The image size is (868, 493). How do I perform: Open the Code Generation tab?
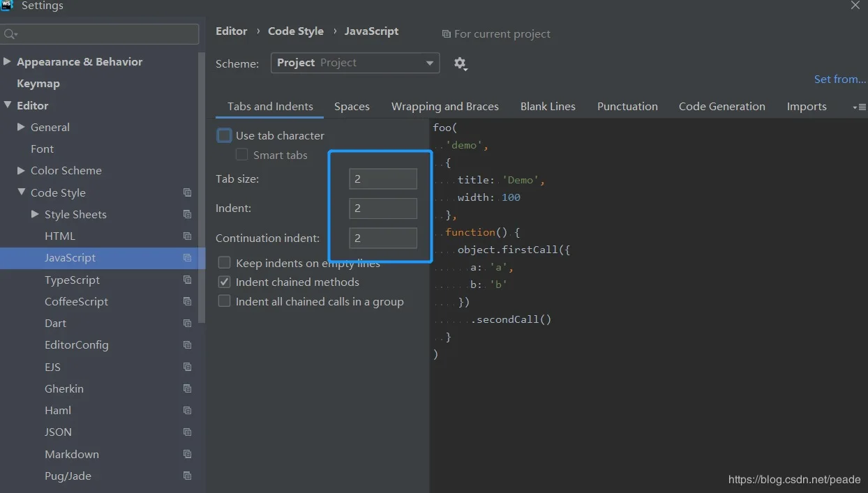[721, 107]
